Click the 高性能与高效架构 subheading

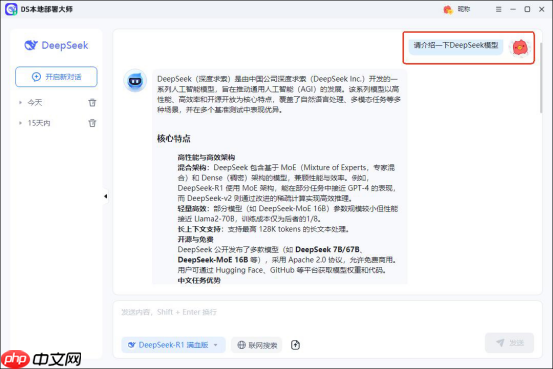click(206, 157)
